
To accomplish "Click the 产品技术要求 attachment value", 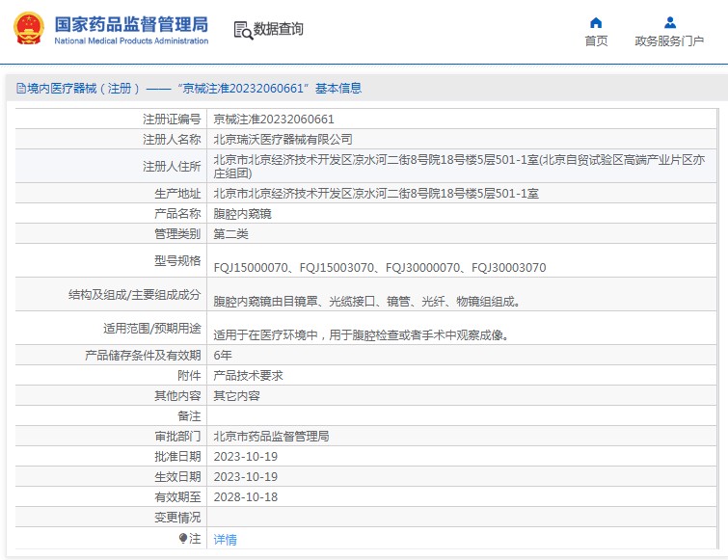I will (248, 375).
